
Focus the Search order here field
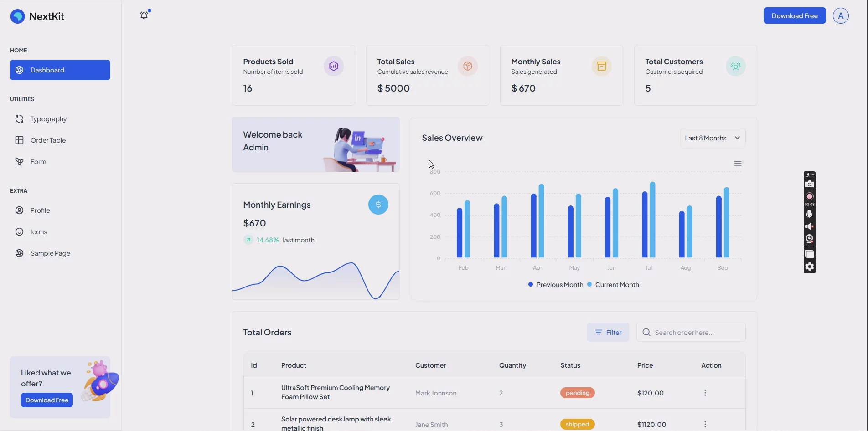coord(697,333)
